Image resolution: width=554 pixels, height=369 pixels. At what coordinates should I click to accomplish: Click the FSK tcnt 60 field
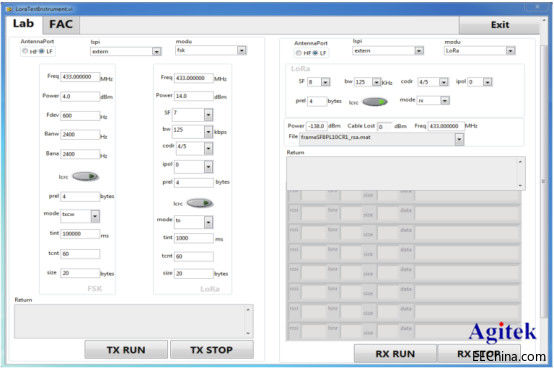80,253
